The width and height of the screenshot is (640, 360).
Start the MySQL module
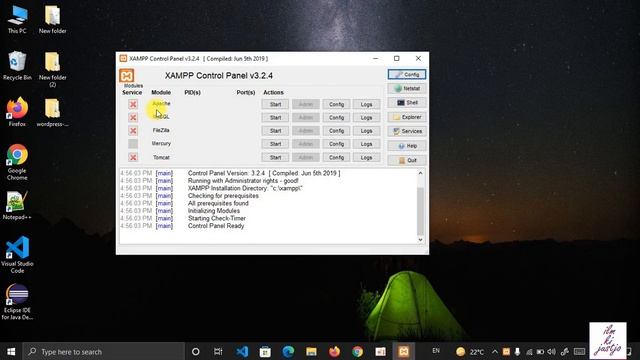click(x=275, y=118)
